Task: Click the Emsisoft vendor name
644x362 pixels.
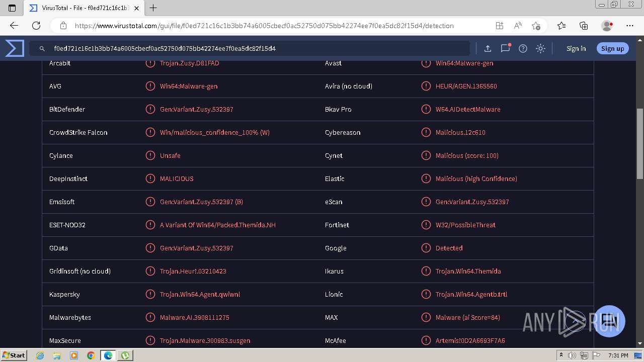Action: [x=62, y=202]
